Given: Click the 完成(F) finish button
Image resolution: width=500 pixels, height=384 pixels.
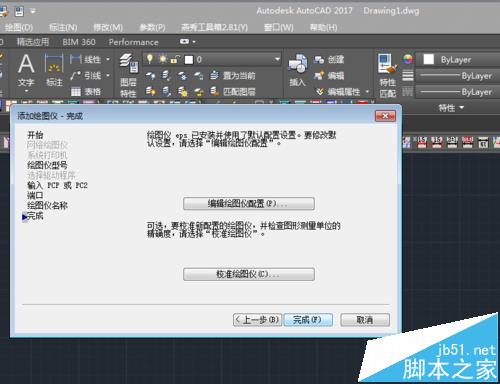Looking at the screenshot, I should click(308, 320).
